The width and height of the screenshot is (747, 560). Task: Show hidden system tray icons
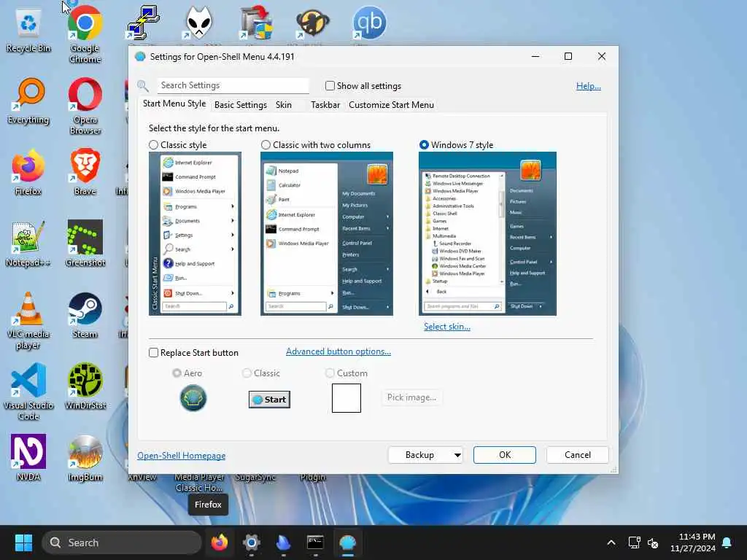pyautogui.click(x=611, y=542)
